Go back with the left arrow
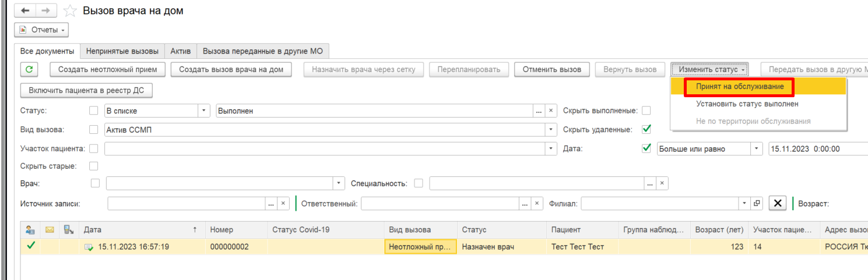 click(x=27, y=10)
